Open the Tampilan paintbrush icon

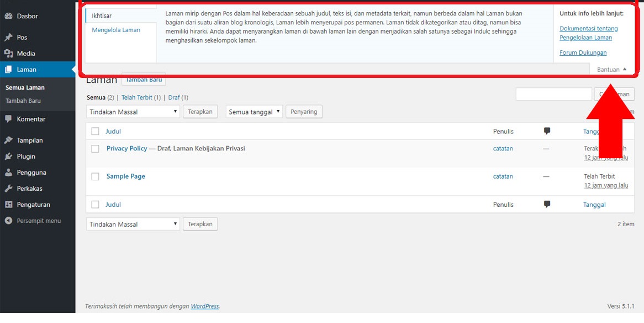click(x=8, y=140)
